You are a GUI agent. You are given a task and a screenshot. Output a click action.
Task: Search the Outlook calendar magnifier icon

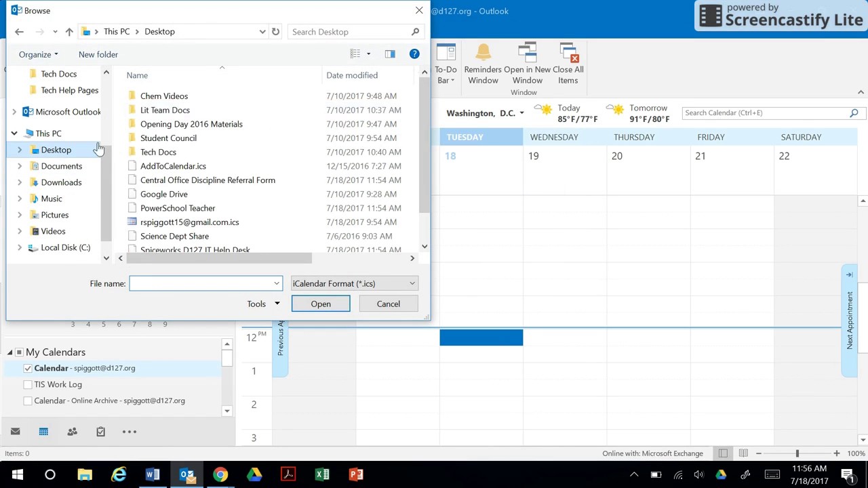[854, 113]
